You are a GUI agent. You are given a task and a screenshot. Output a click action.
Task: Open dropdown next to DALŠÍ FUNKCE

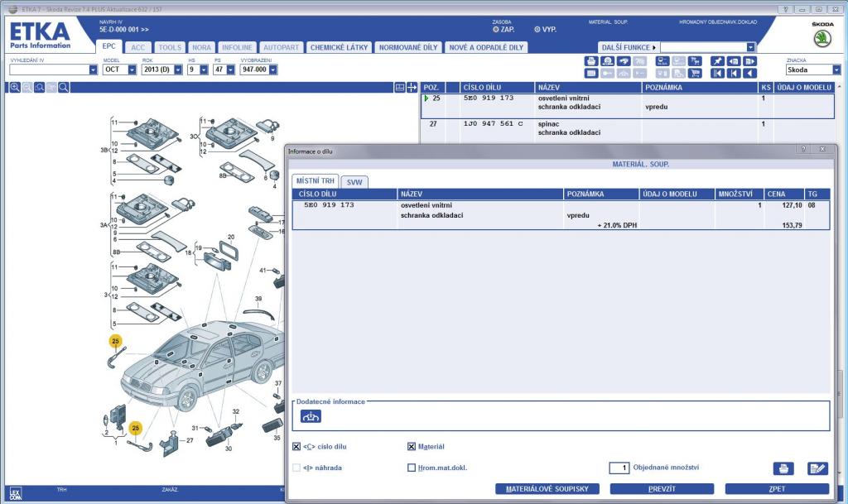(x=750, y=47)
